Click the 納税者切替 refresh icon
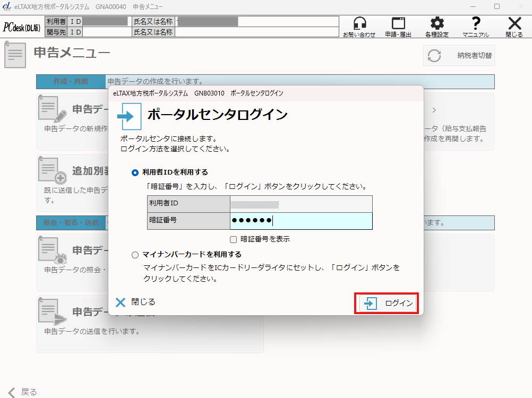This screenshot has width=532, height=398. 434,56
